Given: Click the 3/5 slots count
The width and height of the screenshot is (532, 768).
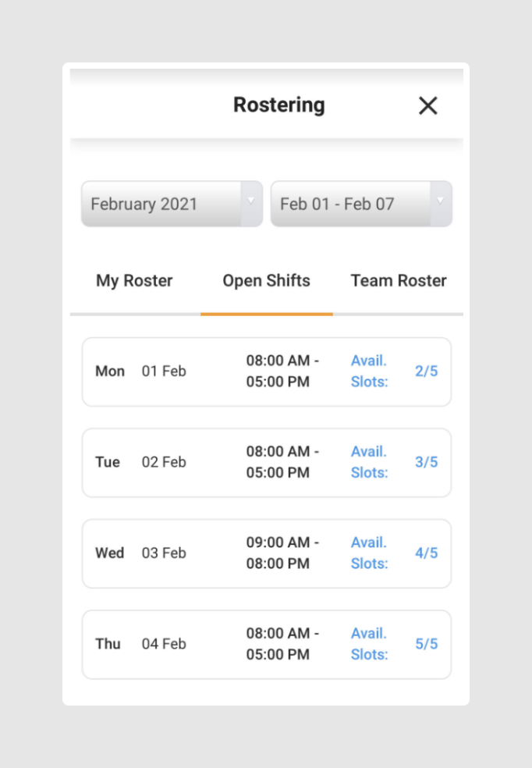Looking at the screenshot, I should [426, 462].
